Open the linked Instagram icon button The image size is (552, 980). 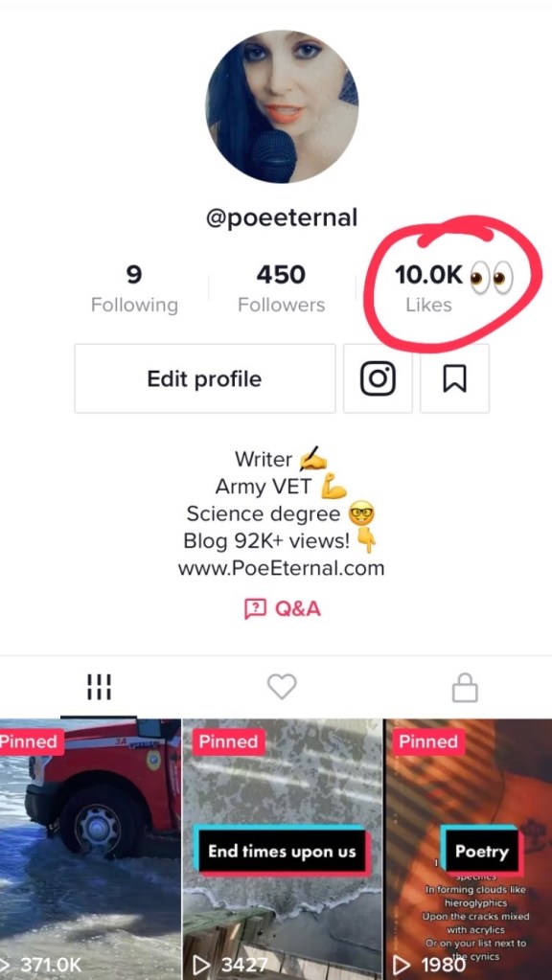tap(378, 378)
